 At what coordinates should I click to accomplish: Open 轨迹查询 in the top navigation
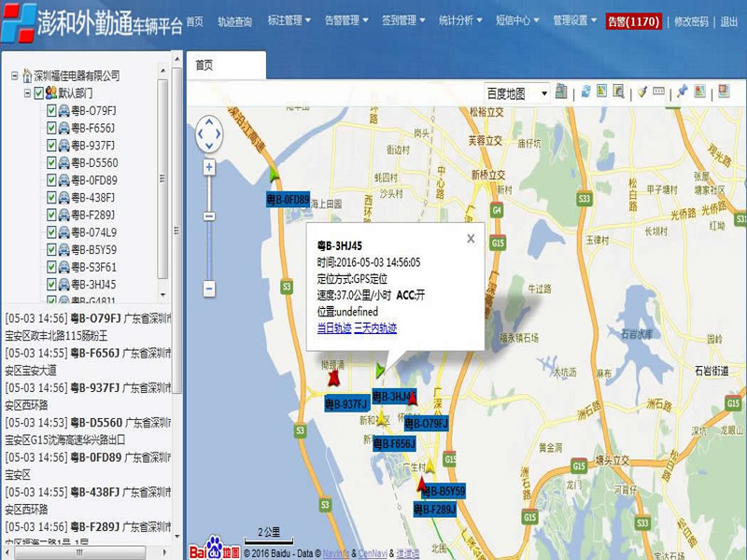(235, 21)
